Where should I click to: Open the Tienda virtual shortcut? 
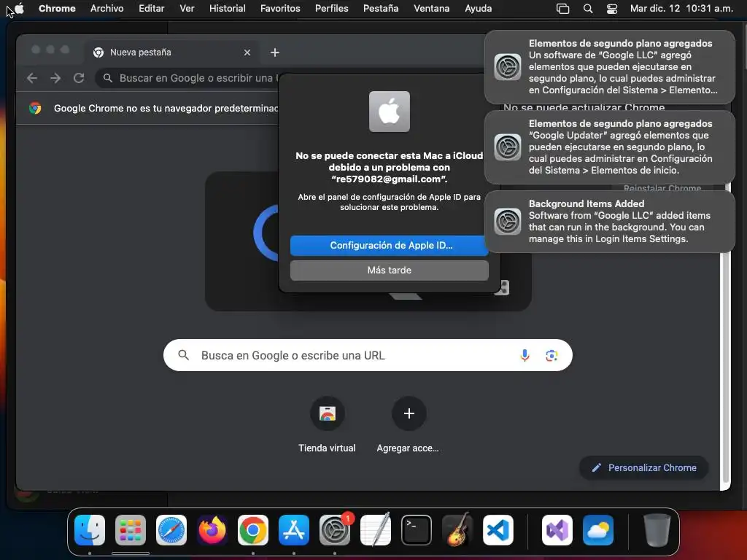tap(328, 413)
